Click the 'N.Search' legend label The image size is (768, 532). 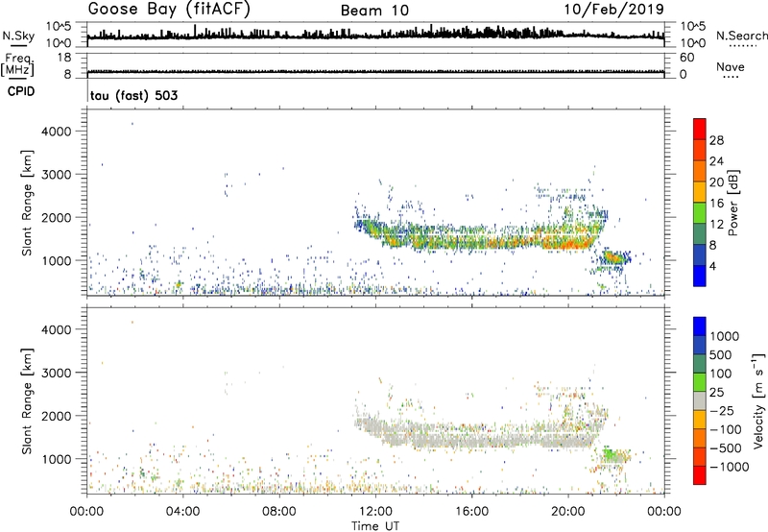(x=741, y=36)
